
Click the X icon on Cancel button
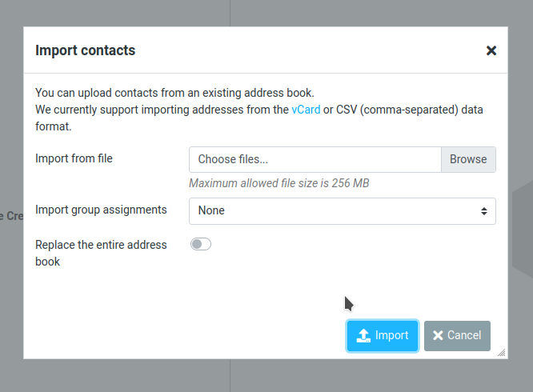pos(438,336)
